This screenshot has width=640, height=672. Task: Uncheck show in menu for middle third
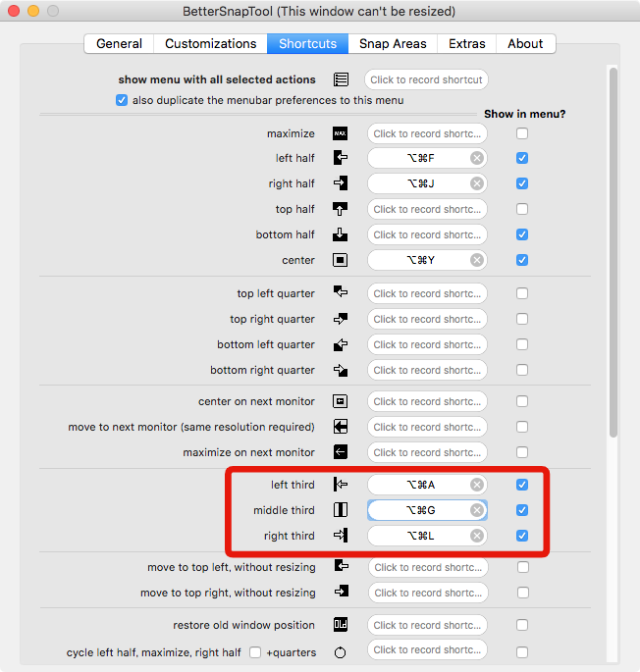(522, 510)
